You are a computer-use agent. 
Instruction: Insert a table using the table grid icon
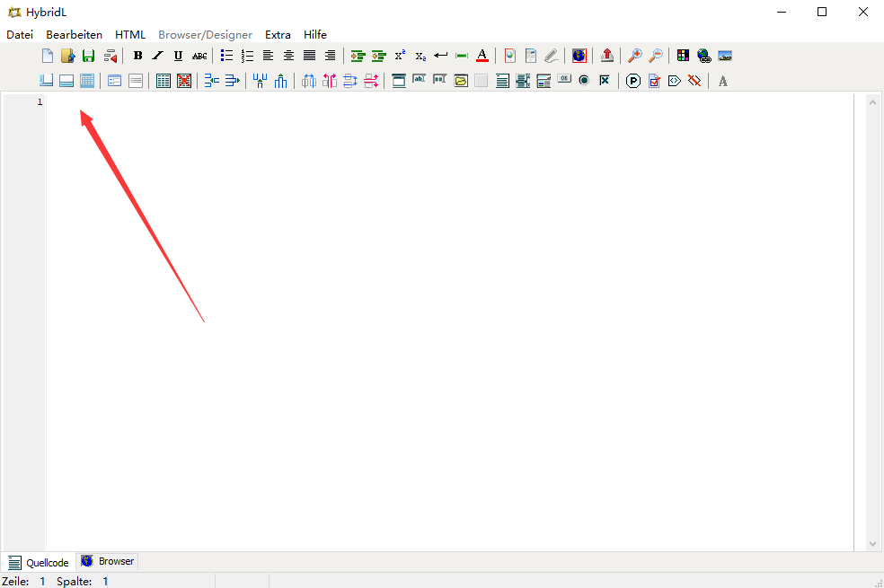[164, 81]
